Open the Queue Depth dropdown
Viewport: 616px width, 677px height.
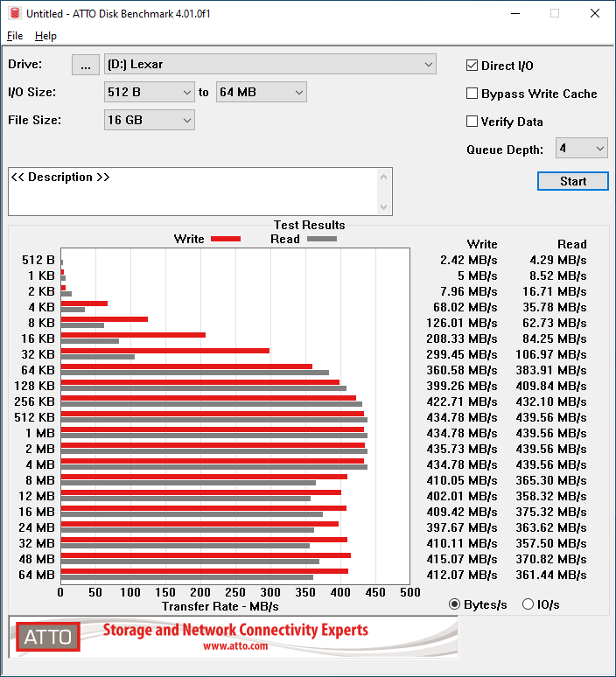coord(582,148)
